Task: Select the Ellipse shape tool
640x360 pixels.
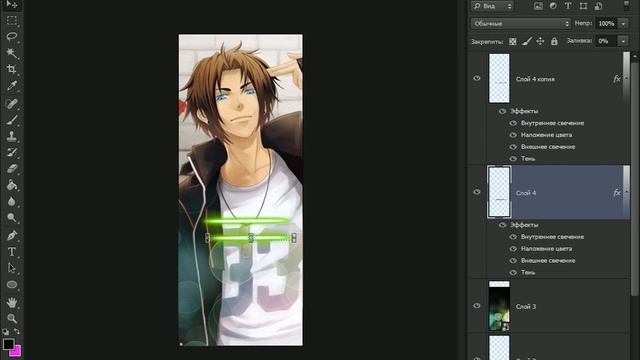Action: [x=11, y=284]
